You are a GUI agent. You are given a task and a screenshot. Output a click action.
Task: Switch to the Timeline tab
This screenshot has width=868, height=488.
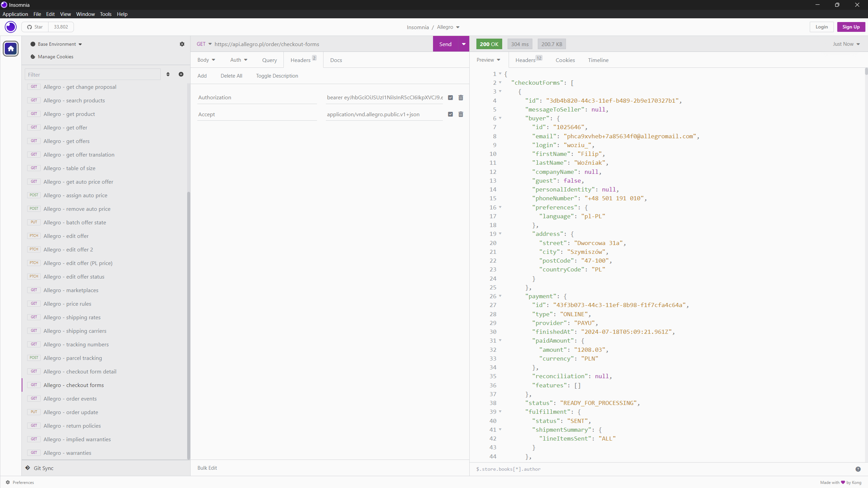(x=598, y=60)
